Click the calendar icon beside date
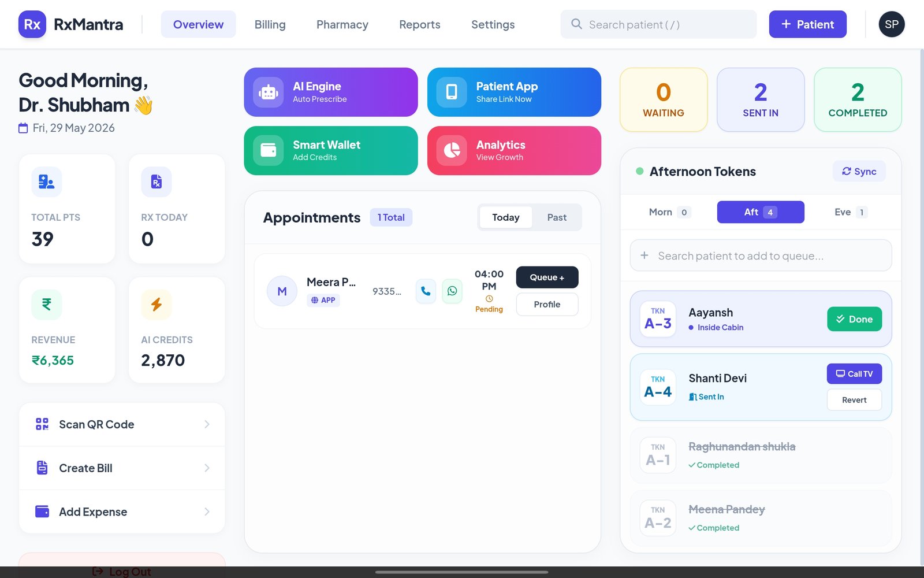 pos(23,128)
